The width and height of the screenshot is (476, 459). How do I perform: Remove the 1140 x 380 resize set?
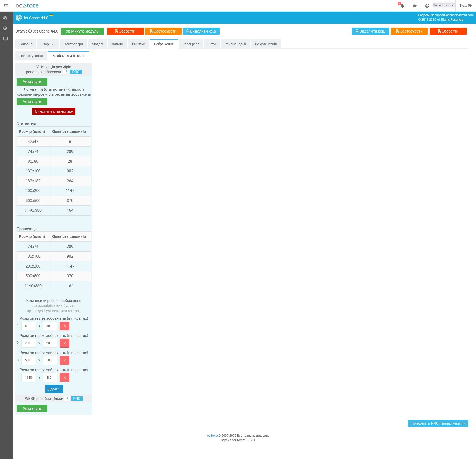65,378
